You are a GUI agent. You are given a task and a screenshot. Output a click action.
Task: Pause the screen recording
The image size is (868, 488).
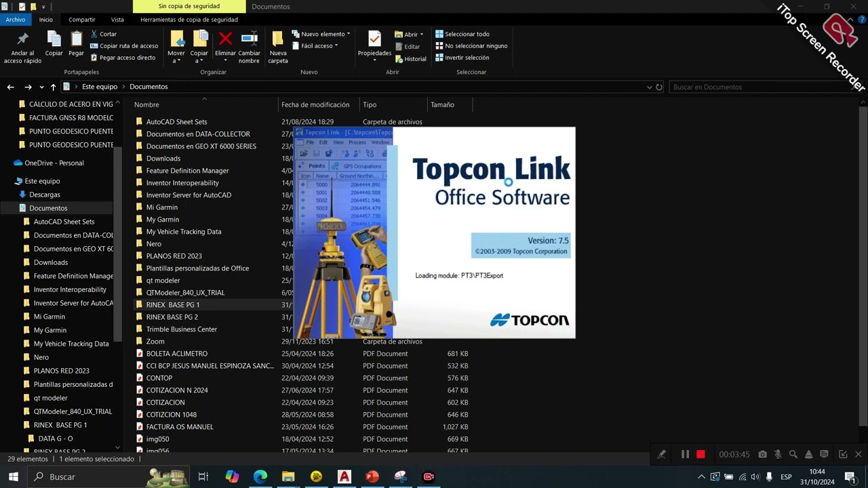(685, 454)
